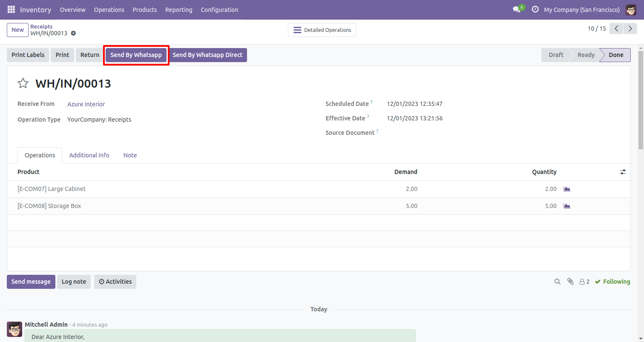Switch company My Company (San Francisco)

tap(582, 9)
